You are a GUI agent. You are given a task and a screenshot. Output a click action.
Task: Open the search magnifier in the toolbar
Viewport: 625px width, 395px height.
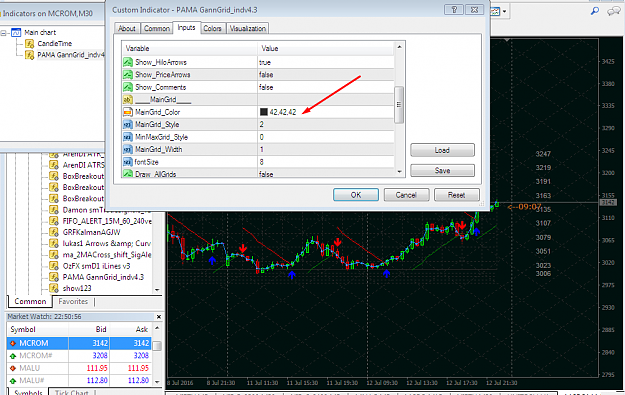point(595,11)
